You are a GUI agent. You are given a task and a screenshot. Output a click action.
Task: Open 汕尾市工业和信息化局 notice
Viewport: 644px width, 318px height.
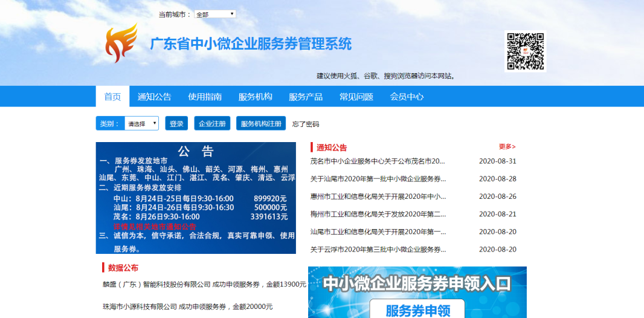pyautogui.click(x=378, y=232)
